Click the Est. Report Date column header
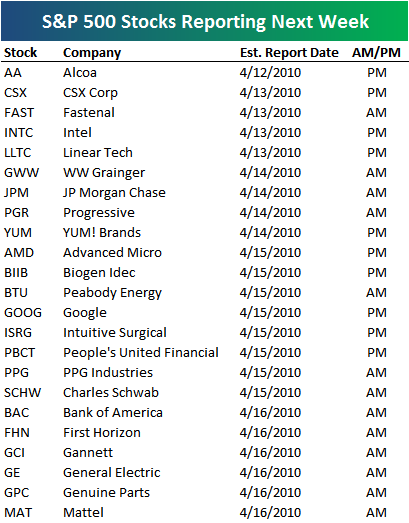Screen dimensions: 409x523 [x=289, y=53]
